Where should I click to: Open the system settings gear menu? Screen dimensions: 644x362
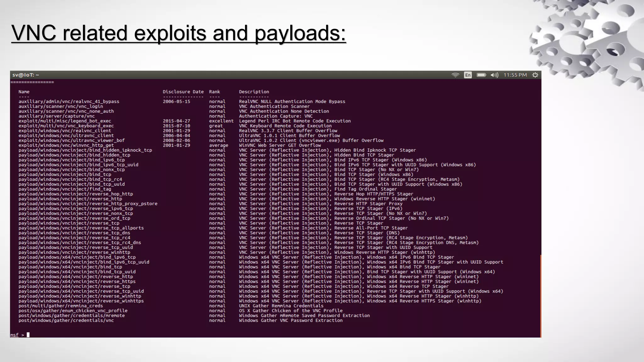pos(535,75)
